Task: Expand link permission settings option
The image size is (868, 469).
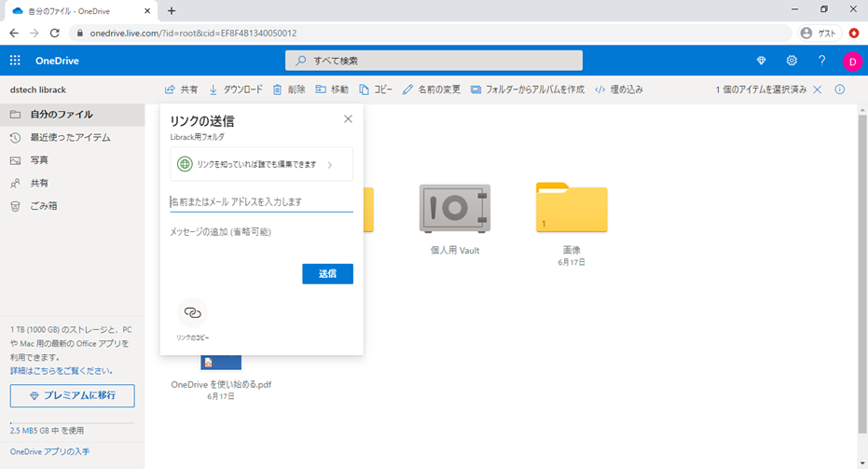Action: pos(261,164)
